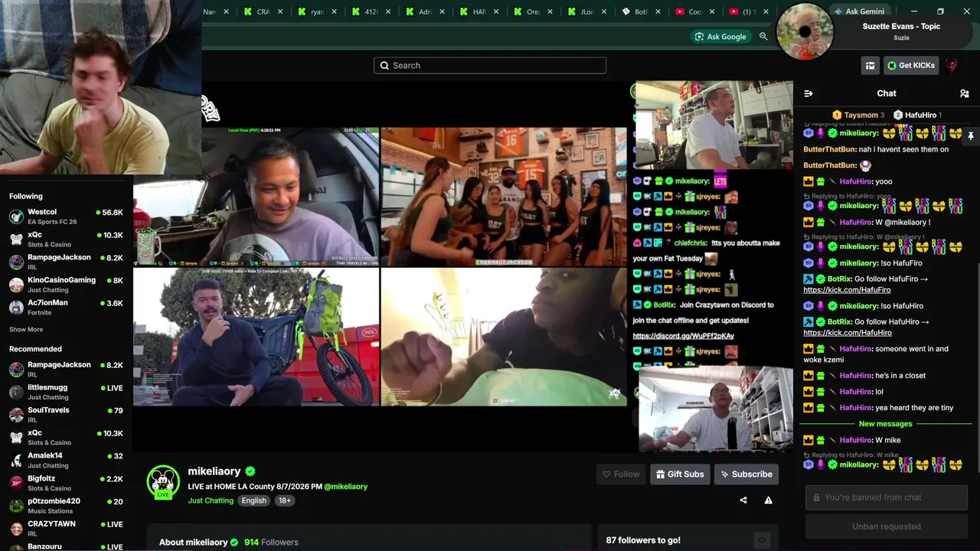Open KinoCasinoGaming channel avatar
980x551 pixels.
[16, 285]
